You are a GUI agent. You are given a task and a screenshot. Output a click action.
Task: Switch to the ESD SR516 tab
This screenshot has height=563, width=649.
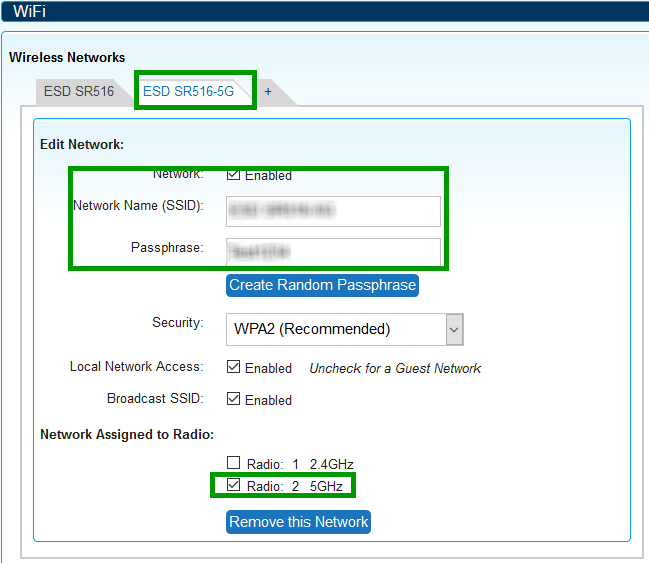tap(78, 92)
